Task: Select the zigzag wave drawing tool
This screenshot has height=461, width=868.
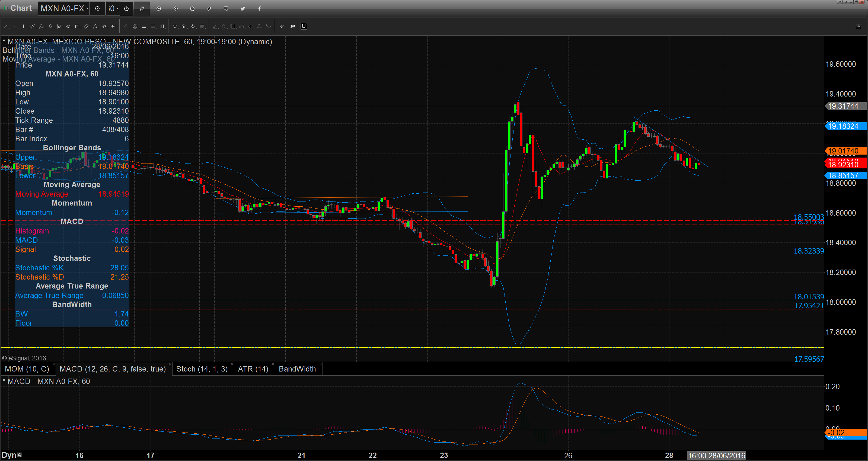Action: point(32,26)
